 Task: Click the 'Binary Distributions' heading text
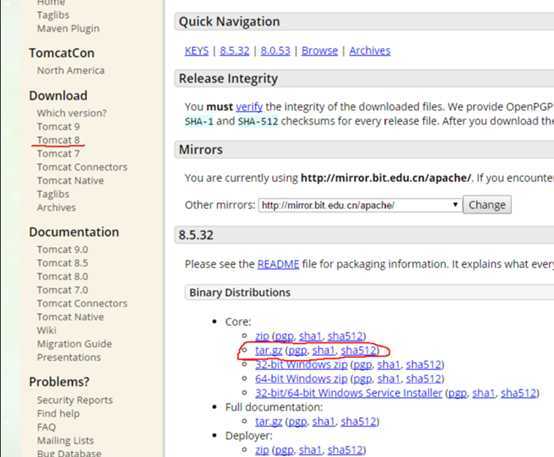click(240, 293)
